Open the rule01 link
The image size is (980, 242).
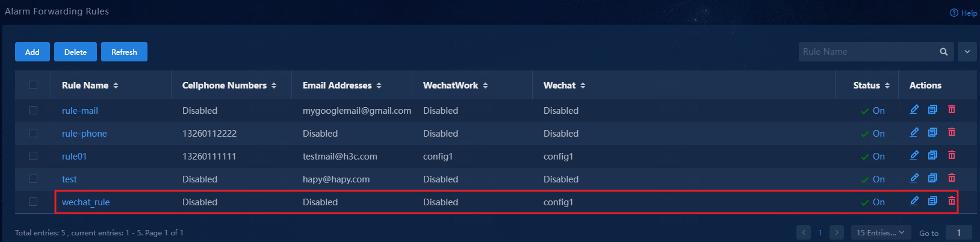coord(74,157)
